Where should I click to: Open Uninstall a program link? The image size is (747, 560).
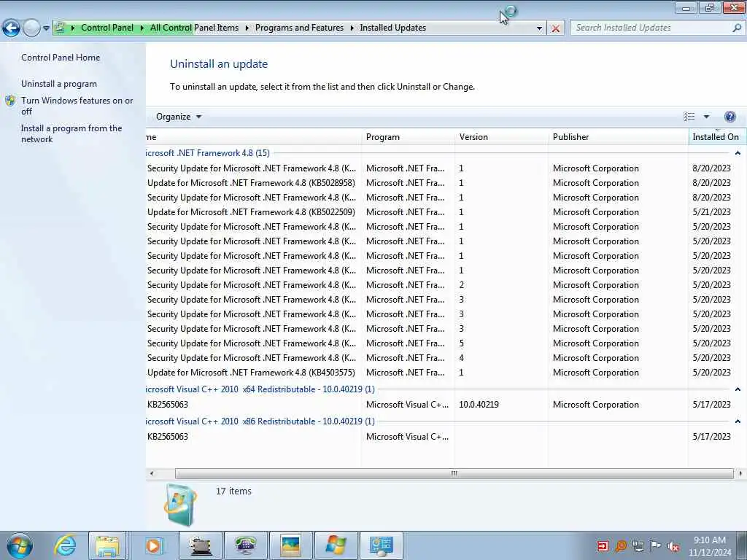click(x=58, y=84)
